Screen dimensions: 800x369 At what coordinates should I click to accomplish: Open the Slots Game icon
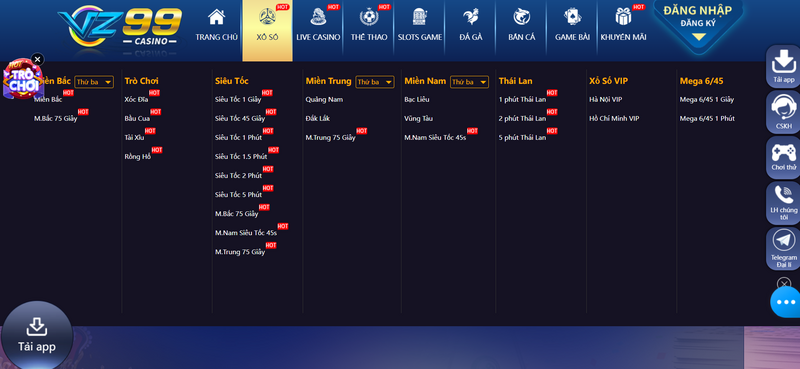pos(419,17)
